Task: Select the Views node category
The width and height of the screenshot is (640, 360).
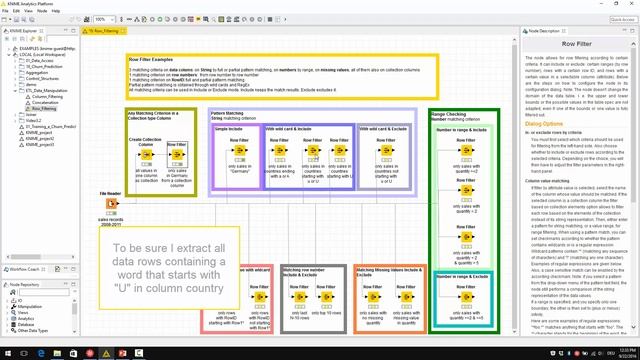Action: tap(23, 313)
